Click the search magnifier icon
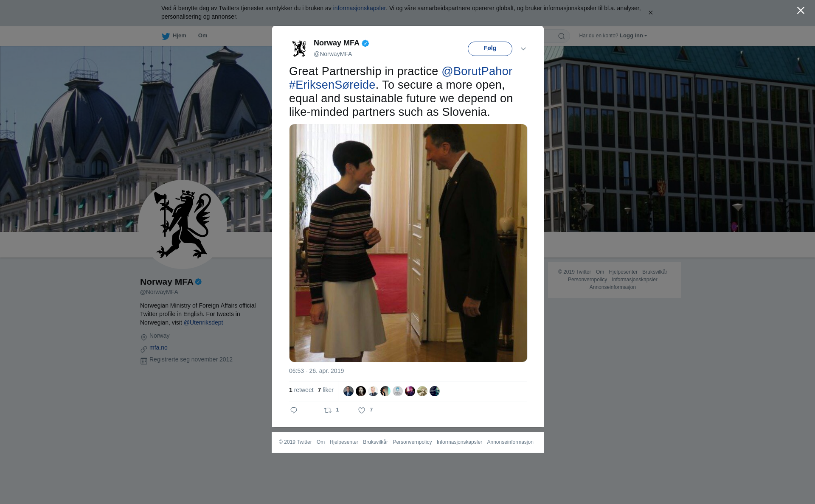Image resolution: width=815 pixels, height=504 pixels. click(562, 36)
